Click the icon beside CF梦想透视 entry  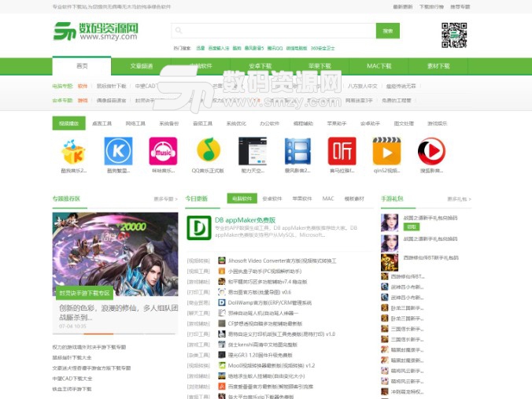tap(222, 323)
